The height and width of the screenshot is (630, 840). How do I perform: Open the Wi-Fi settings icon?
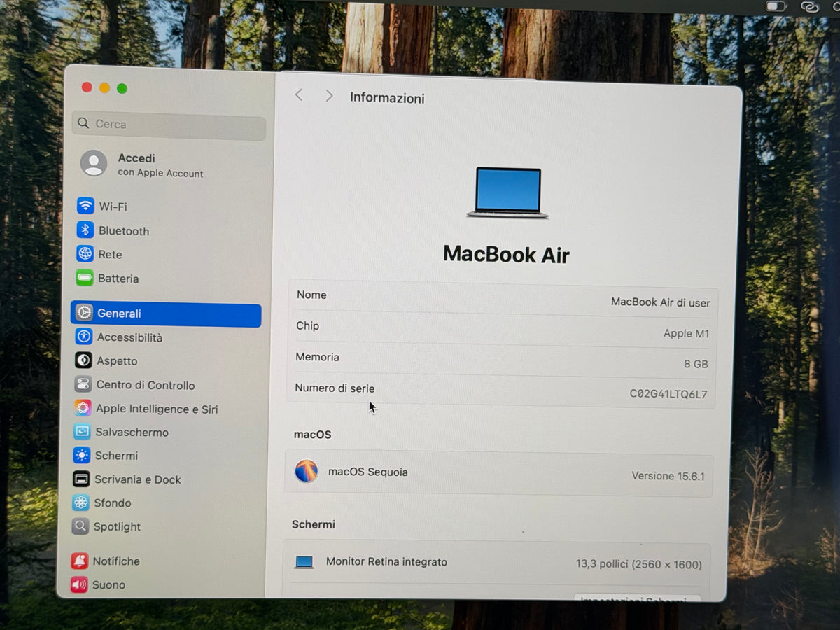tap(85, 206)
